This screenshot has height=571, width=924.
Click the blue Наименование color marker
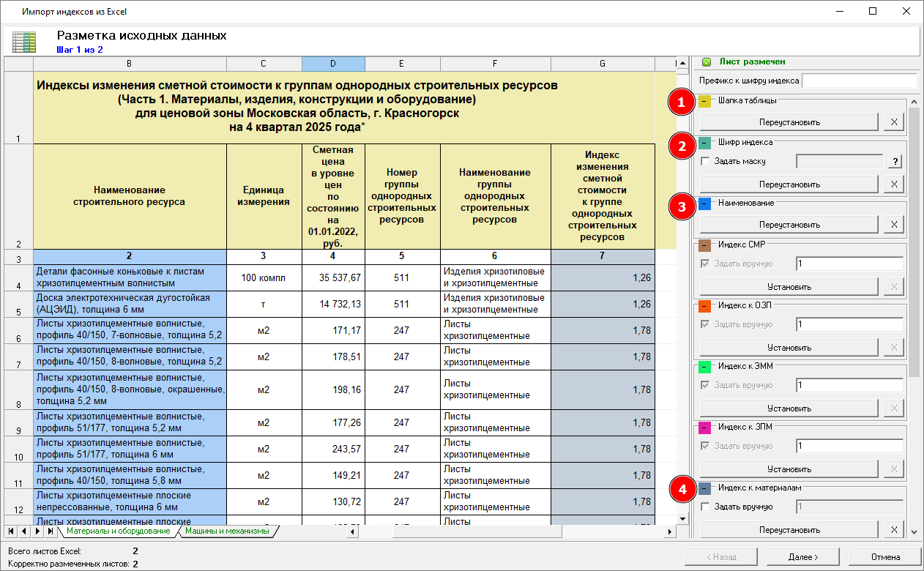click(704, 204)
